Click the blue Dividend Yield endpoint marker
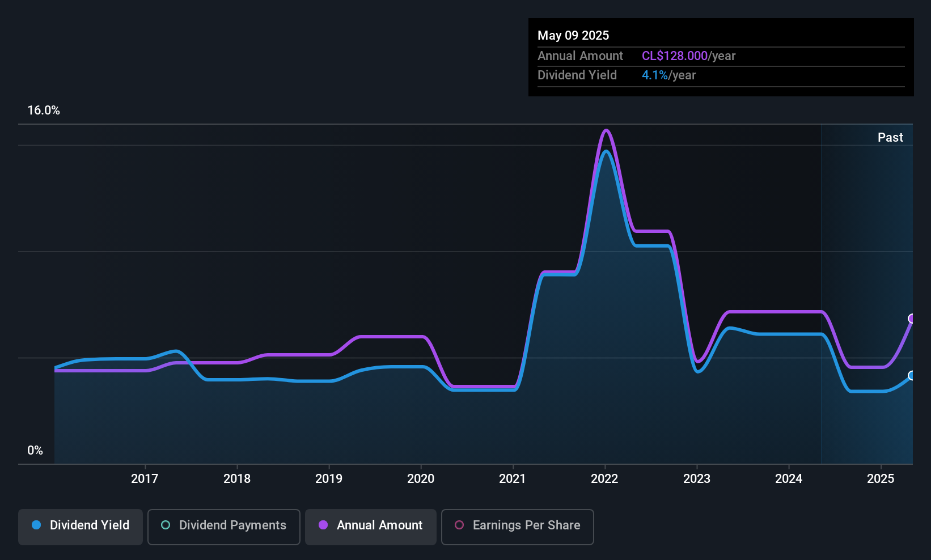 tap(912, 375)
